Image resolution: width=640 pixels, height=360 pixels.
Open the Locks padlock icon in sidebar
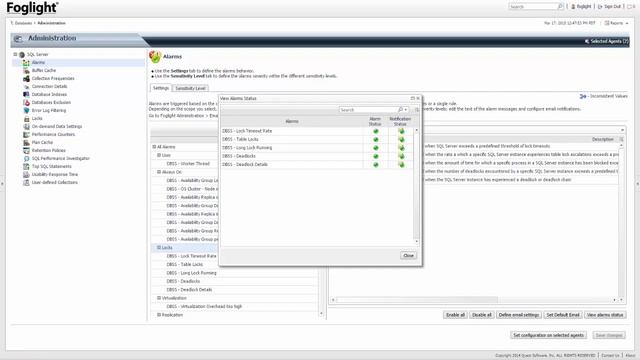pos(26,118)
